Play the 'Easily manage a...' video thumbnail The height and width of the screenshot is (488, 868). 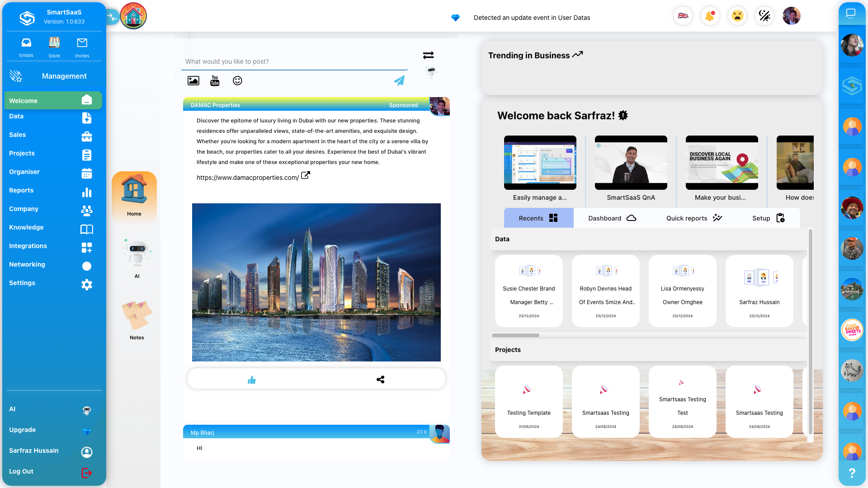click(540, 163)
